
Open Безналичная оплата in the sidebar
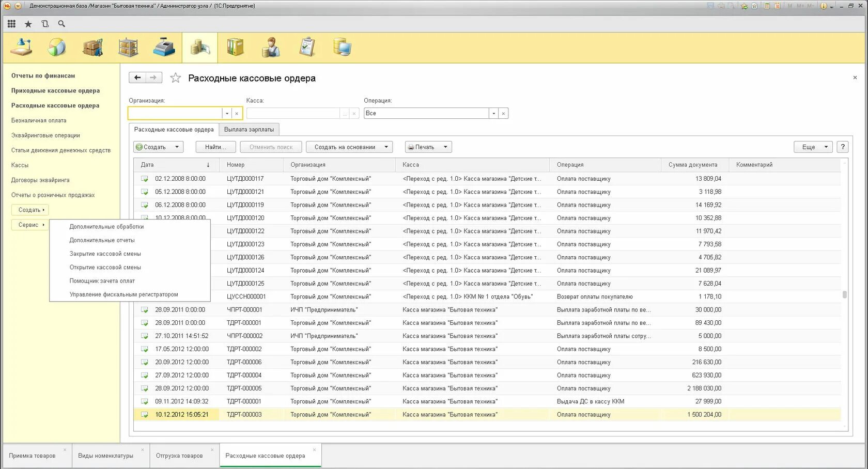39,121
